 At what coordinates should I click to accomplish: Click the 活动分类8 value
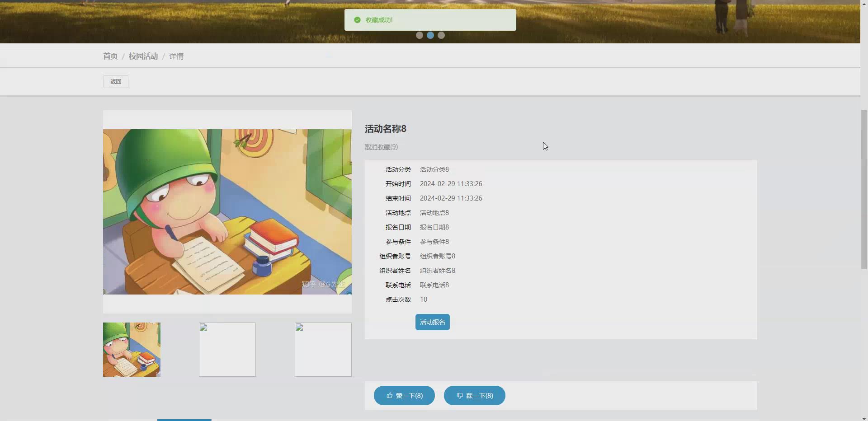(x=434, y=169)
